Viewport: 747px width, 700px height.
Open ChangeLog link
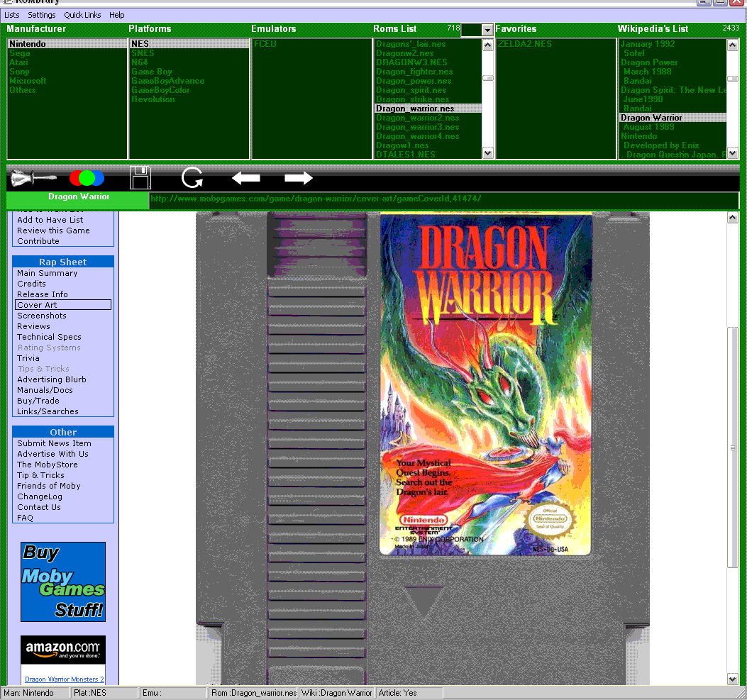(40, 496)
